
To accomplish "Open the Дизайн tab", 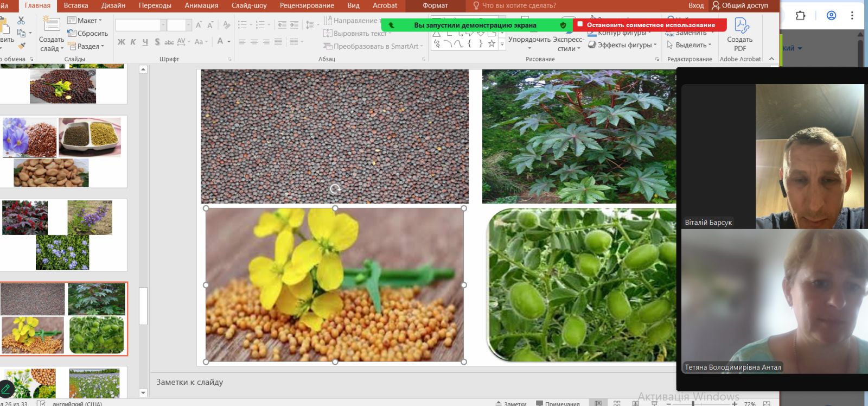I will point(113,5).
